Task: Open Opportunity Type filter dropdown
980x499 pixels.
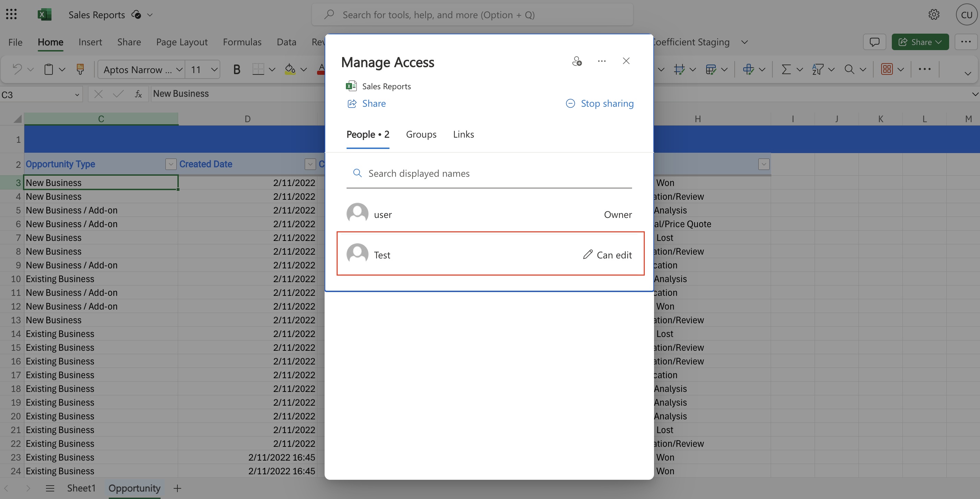Action: coord(171,164)
